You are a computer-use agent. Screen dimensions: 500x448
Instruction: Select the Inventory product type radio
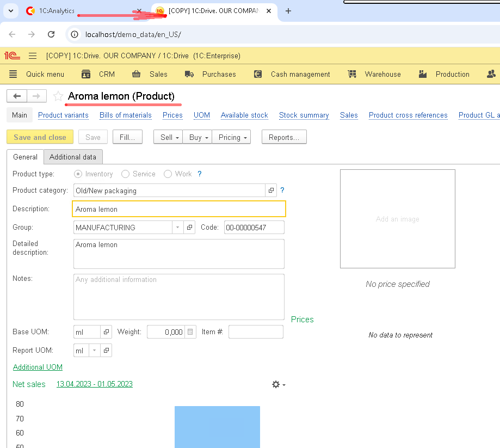[78, 174]
